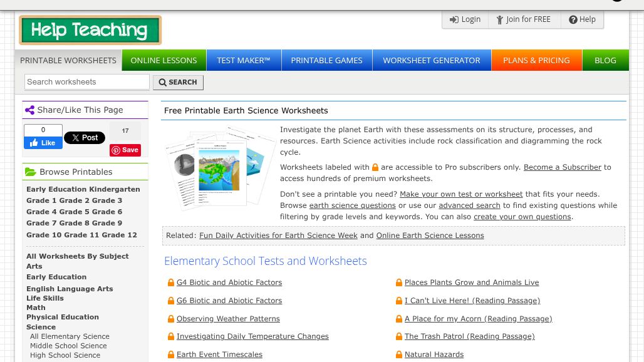This screenshot has width=644, height=362.
Task: Click the lock icon beside Natural Hazards
Action: point(399,355)
